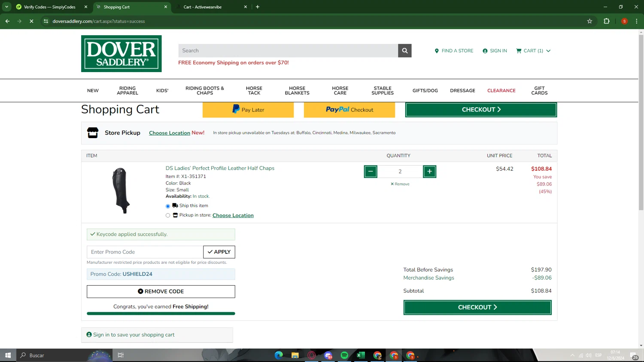Open Clearance menu
This screenshot has width=644, height=362.
tap(501, 90)
